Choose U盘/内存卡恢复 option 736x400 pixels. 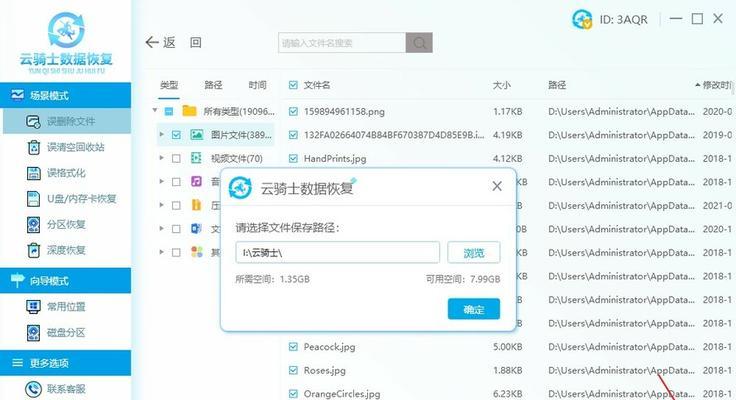coord(71,199)
